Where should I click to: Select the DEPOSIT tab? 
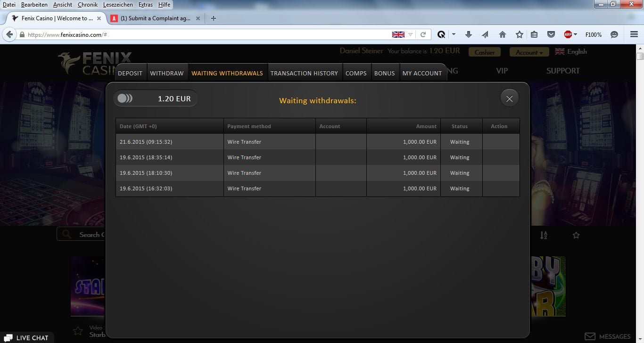pos(130,73)
